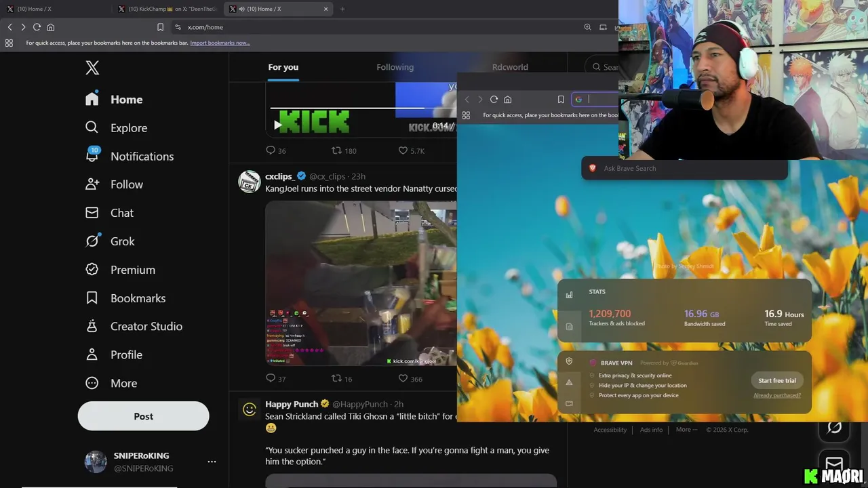
Task: Go forward in the main browser window
Action: pyautogui.click(x=23, y=27)
